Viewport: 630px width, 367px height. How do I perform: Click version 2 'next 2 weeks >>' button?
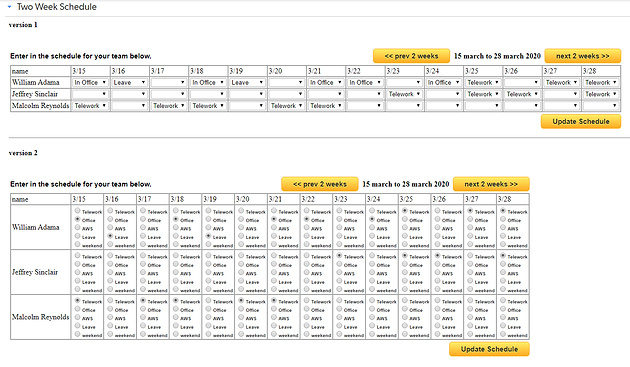click(491, 184)
